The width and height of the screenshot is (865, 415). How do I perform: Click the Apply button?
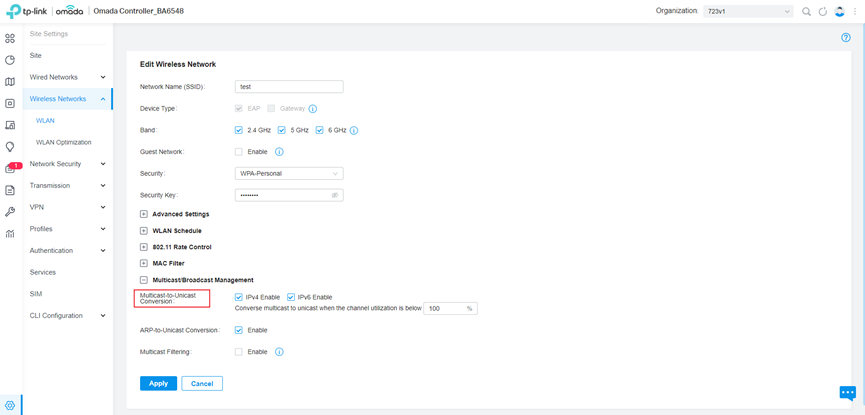coord(158,383)
